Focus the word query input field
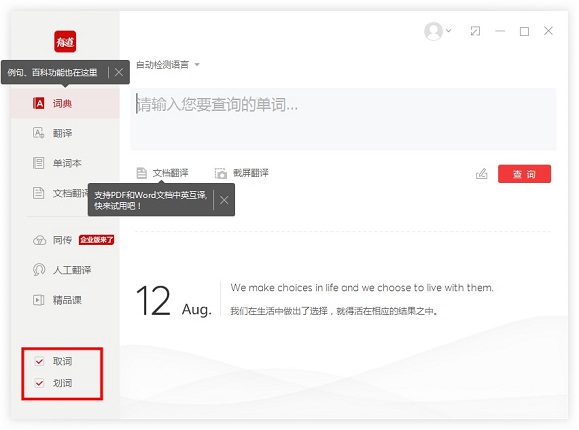This screenshot has width=579, height=430. pos(343,119)
